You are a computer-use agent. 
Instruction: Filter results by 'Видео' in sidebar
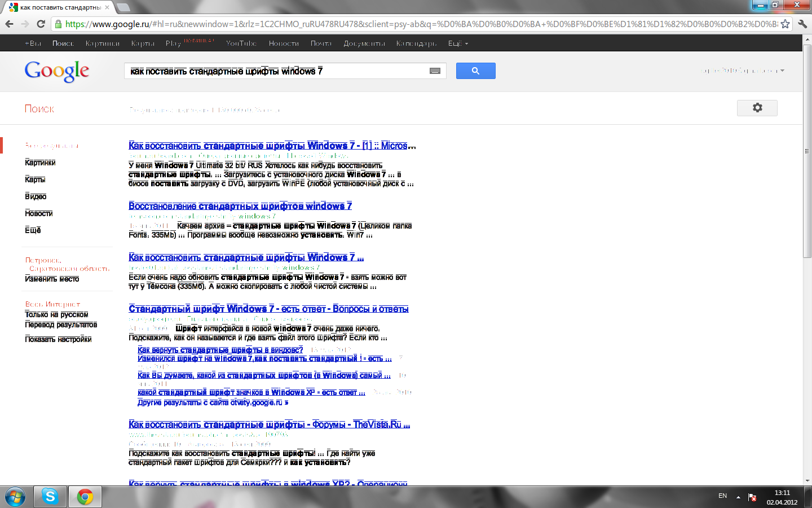(x=36, y=196)
